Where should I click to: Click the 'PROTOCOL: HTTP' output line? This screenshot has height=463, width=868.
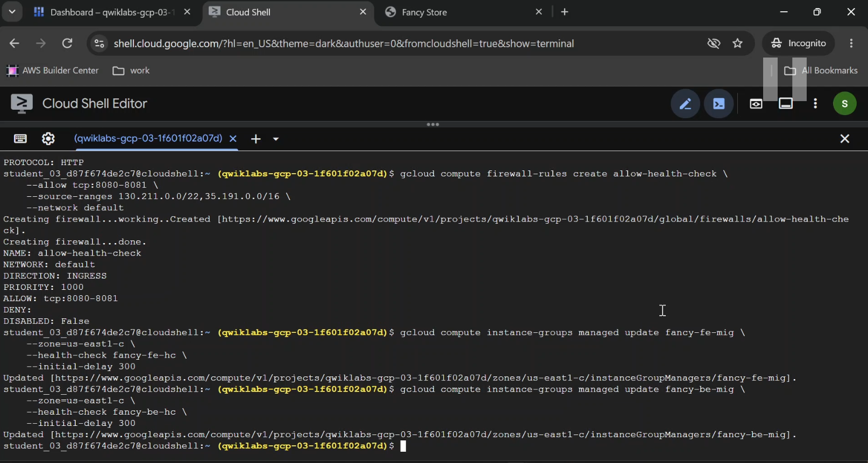44,162
